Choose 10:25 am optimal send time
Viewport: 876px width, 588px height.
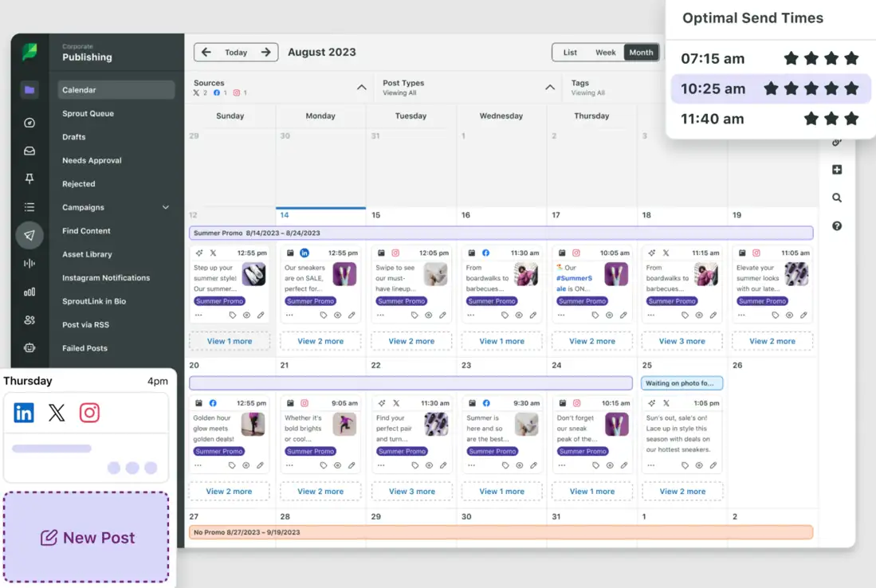click(x=771, y=88)
